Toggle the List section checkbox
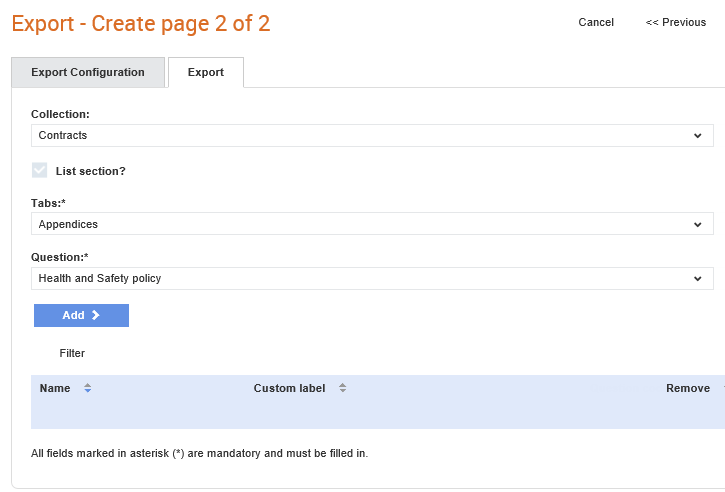The height and width of the screenshot is (492, 725). 39,170
